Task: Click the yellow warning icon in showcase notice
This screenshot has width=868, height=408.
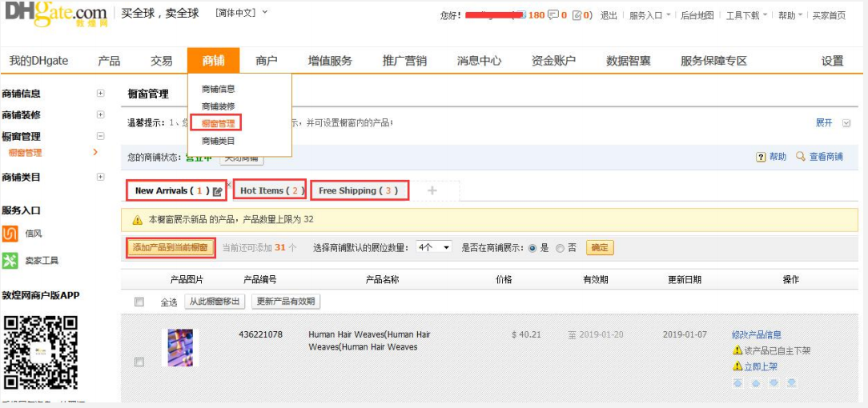Action: tap(137, 219)
